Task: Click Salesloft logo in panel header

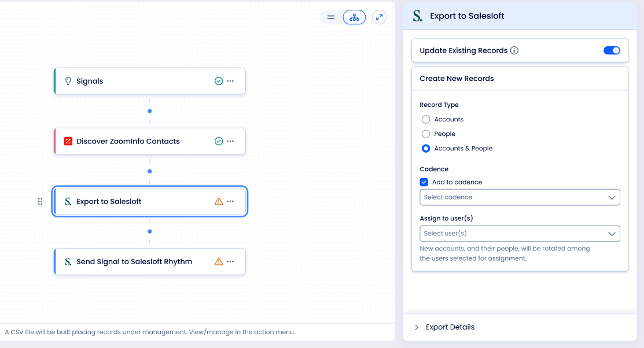Action: [417, 16]
